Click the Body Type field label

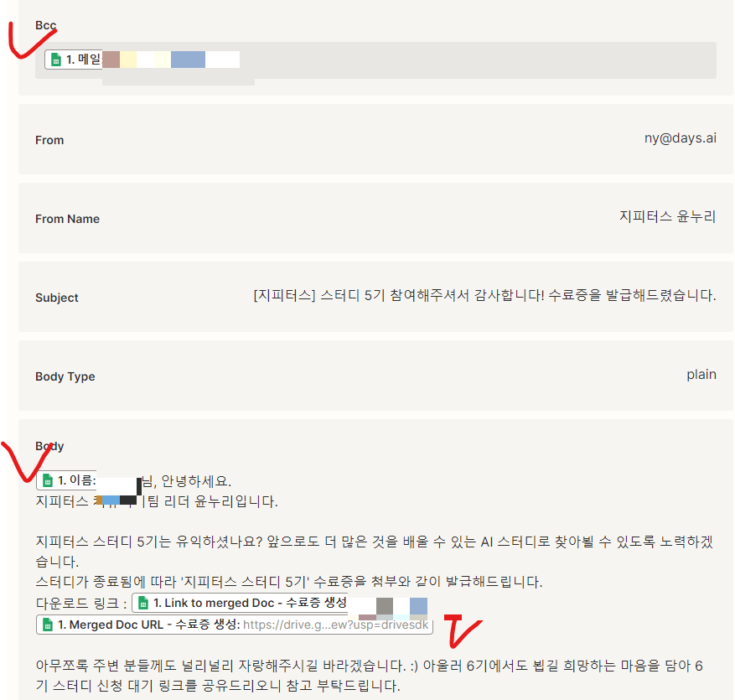pyautogui.click(x=65, y=376)
